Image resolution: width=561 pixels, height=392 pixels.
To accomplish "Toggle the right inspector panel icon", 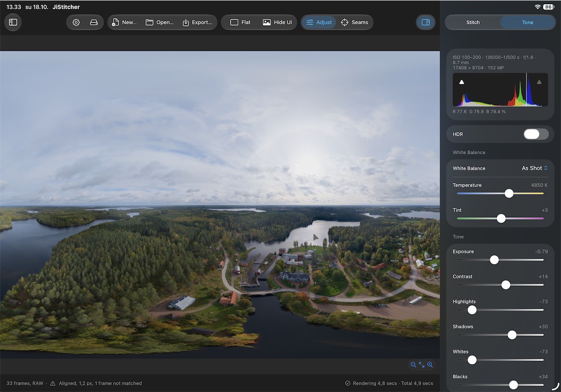I will point(425,22).
